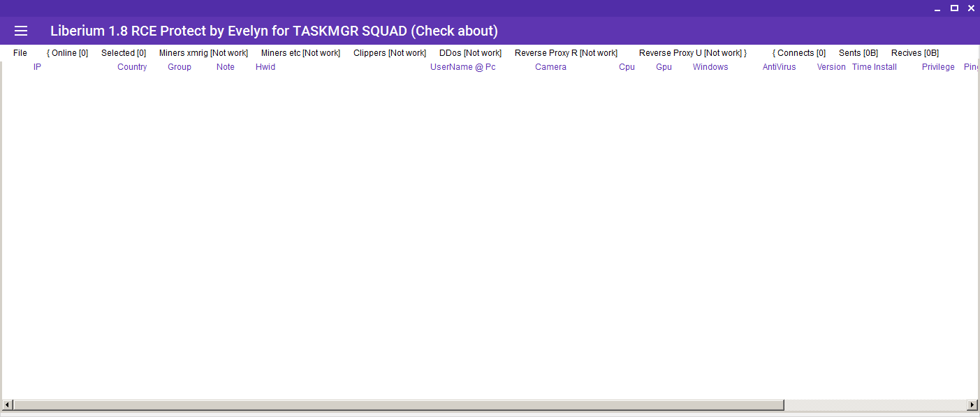Viewport: 980px width, 417px height.
Task: Click the left arrow of horizontal scrollbar
Action: (7, 405)
